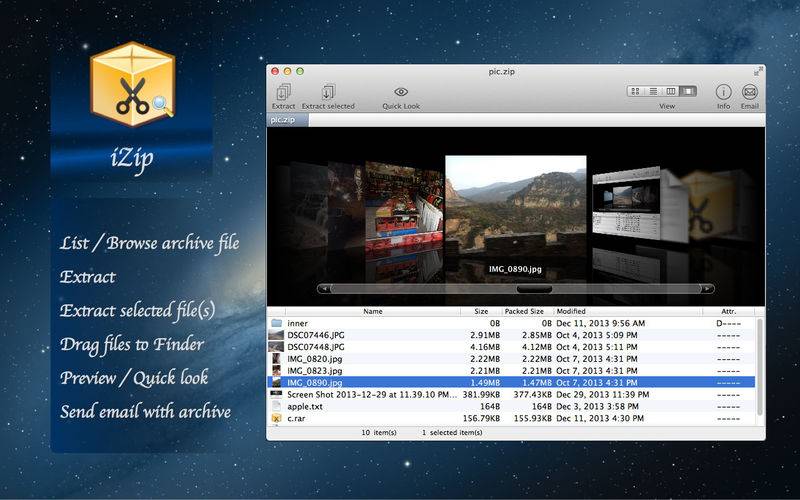Sort by the Size column header
This screenshot has height=500, width=800.
coord(481,311)
